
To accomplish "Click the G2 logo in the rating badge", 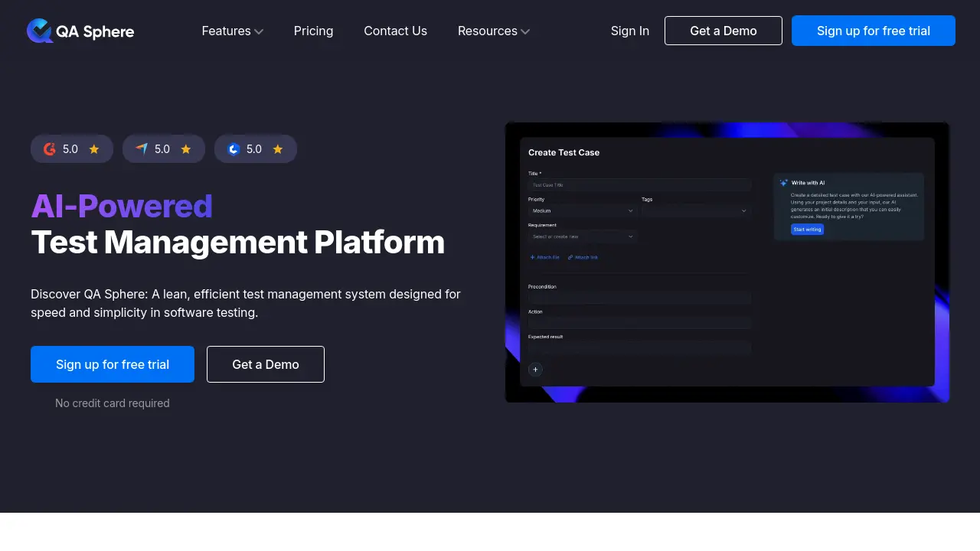I will click(50, 149).
